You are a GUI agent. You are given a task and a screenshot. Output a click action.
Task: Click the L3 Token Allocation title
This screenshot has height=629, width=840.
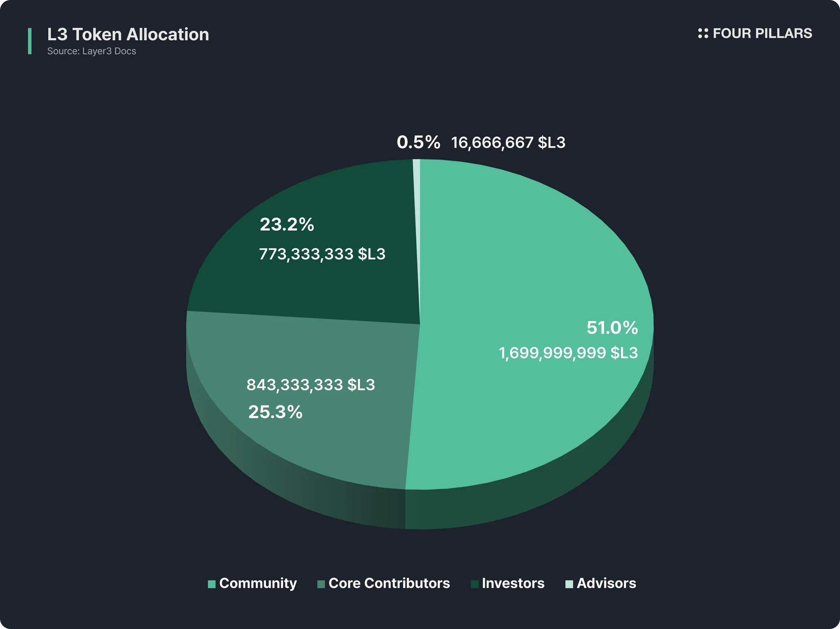click(x=128, y=34)
